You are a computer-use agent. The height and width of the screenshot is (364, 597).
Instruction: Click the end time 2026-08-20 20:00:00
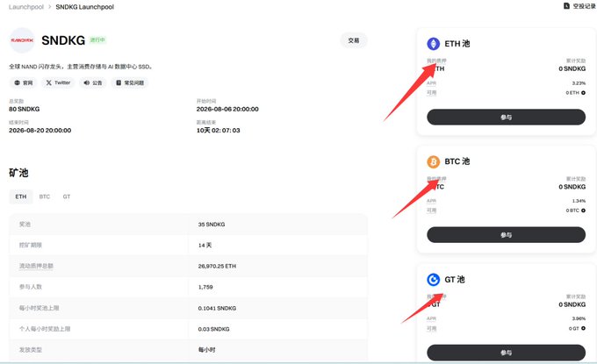[x=40, y=131]
